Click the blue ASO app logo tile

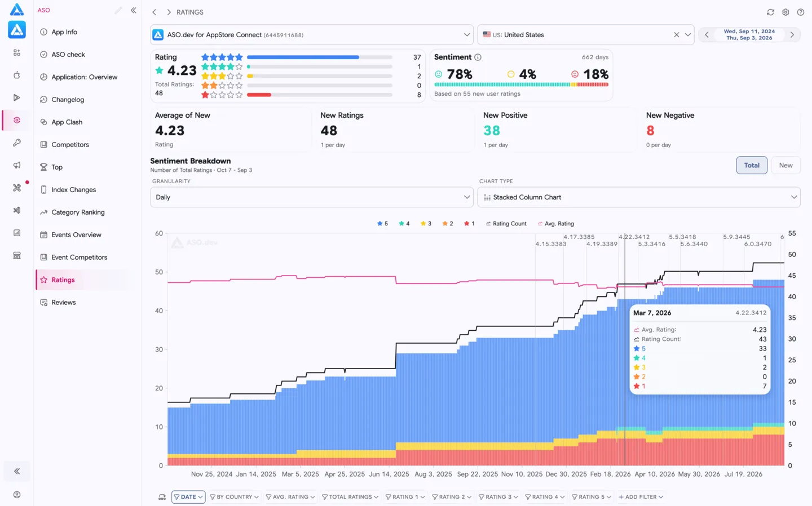coord(17,30)
